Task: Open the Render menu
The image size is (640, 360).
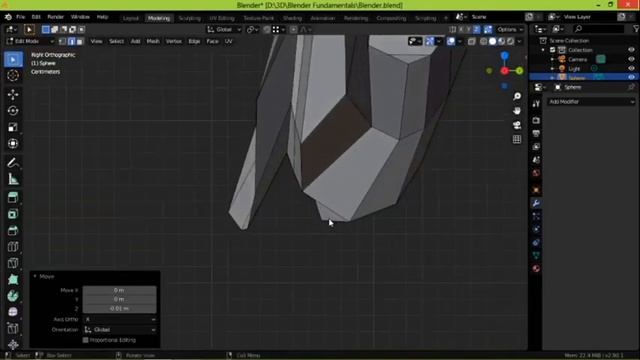Action: click(x=56, y=17)
